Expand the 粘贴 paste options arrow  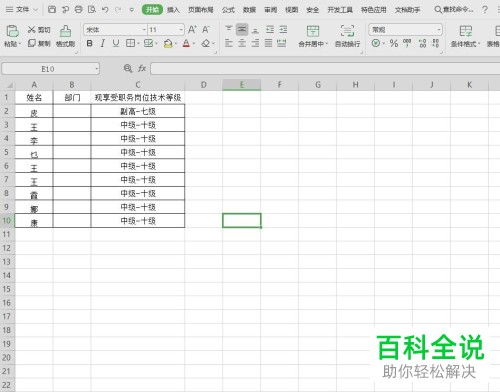coord(20,44)
